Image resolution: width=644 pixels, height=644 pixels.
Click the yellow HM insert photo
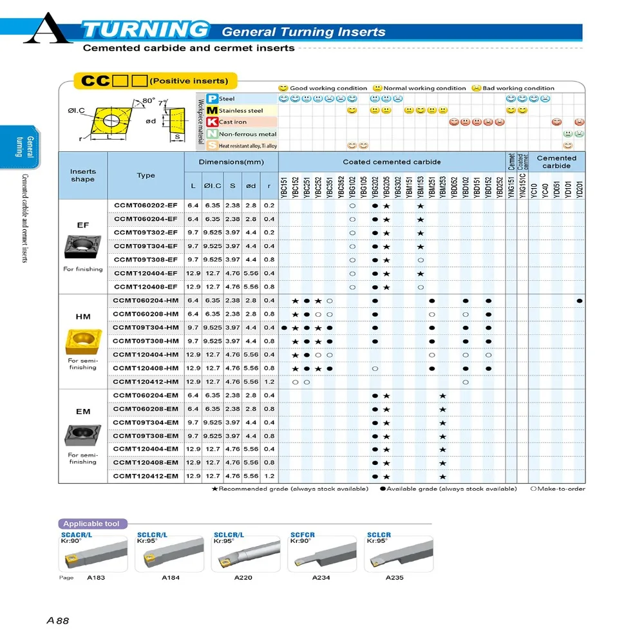pyautogui.click(x=83, y=341)
